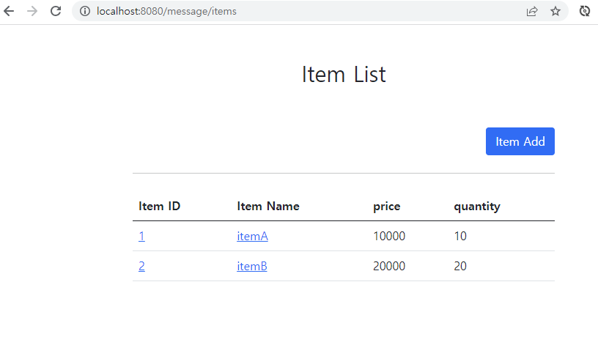Click the price column header
Viewport: 598px width, 364px height.
click(x=387, y=207)
